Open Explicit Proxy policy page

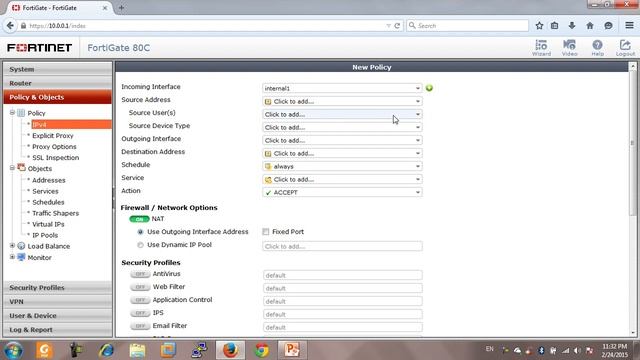point(53,136)
